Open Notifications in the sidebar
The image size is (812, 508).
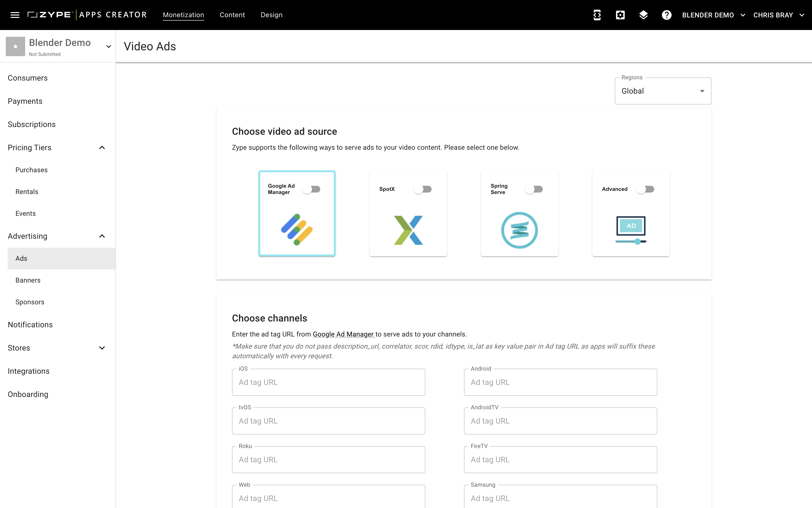coord(30,325)
